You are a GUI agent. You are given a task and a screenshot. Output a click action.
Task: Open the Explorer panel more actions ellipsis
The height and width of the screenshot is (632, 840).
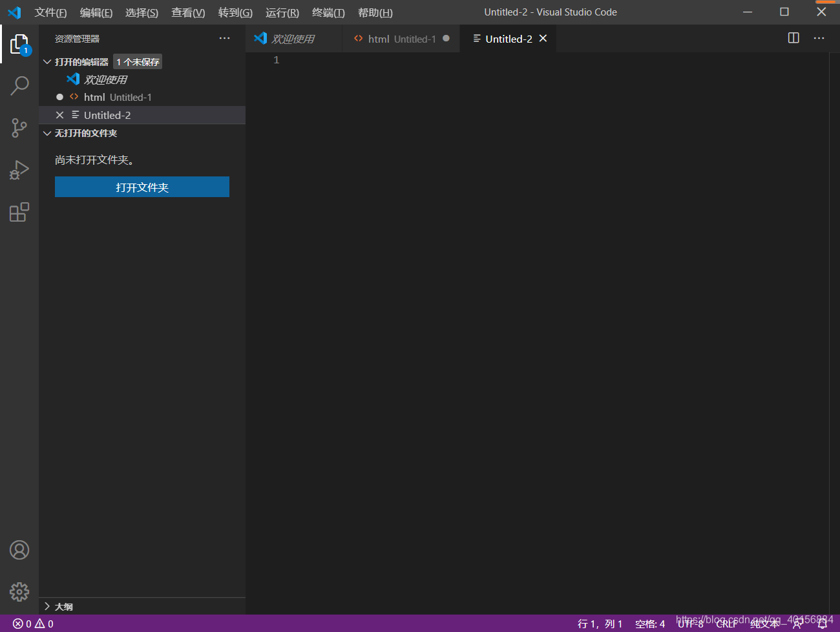[224, 38]
